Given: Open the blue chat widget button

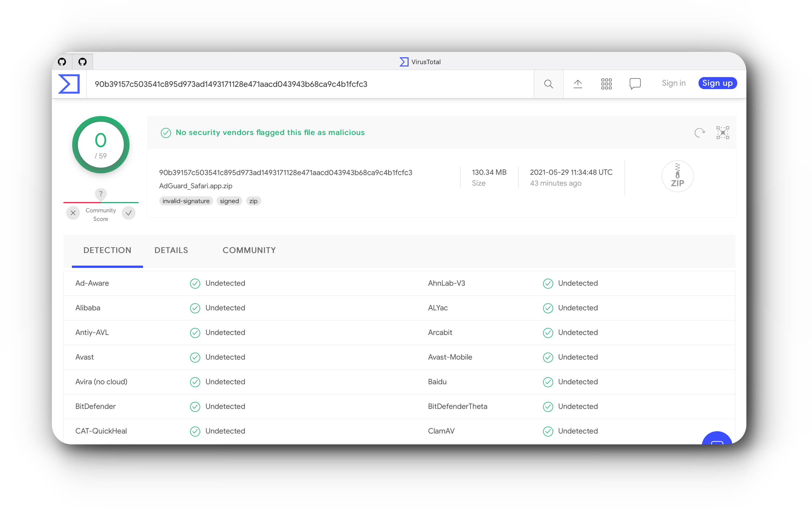Looking at the screenshot, I should click(x=717, y=438).
